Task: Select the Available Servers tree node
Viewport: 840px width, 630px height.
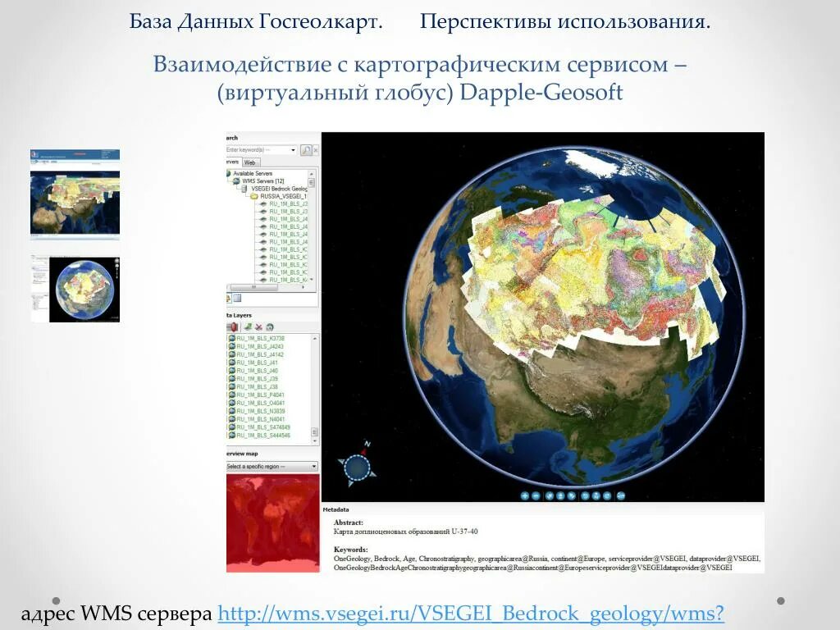Action: (253, 174)
